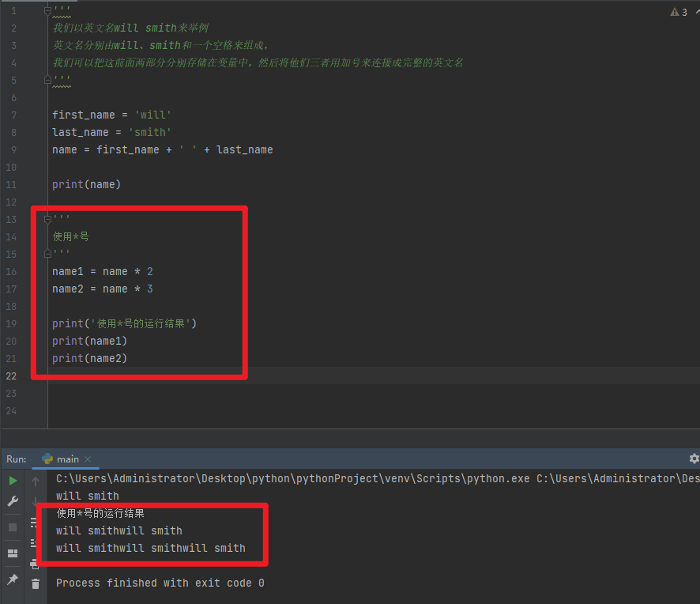
Task: Click the 'smith' string literal
Action: click(x=150, y=133)
